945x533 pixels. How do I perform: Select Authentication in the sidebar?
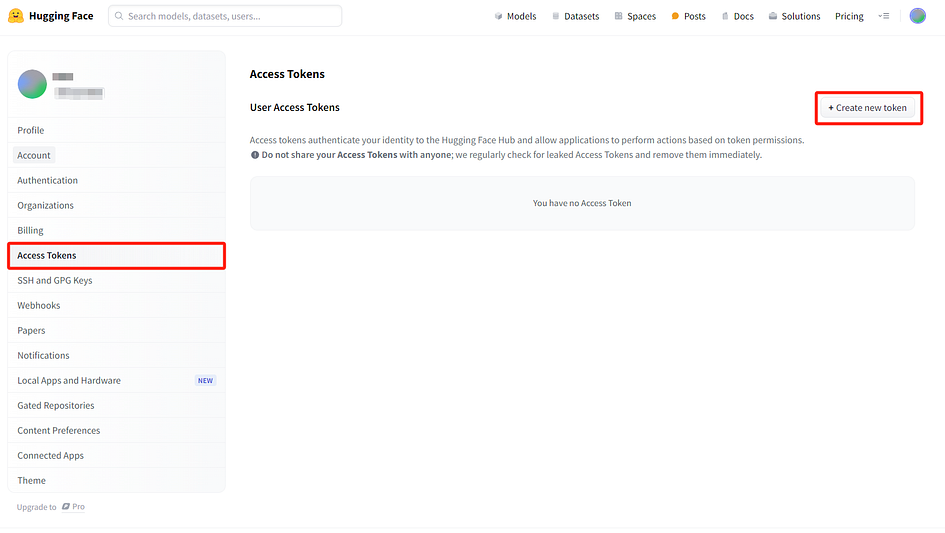[116, 180]
